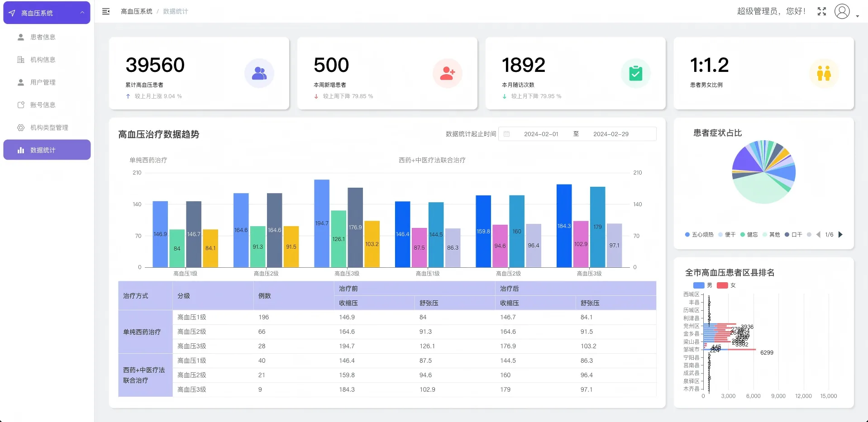Click the 累计高血压患者 users icon
Viewport: 868px width, 422px height.
259,73
